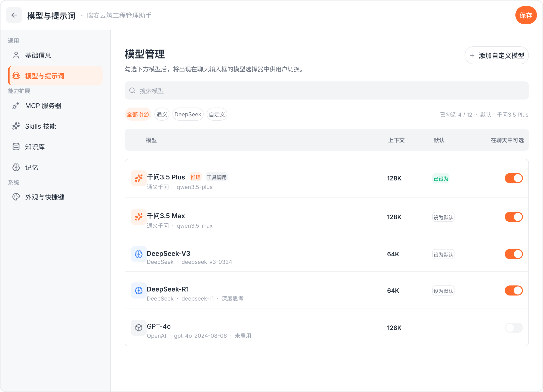Viewport: 543px width, 392px height.
Task: Click the chip icon beside 模型与提示词
Action: 16,76
